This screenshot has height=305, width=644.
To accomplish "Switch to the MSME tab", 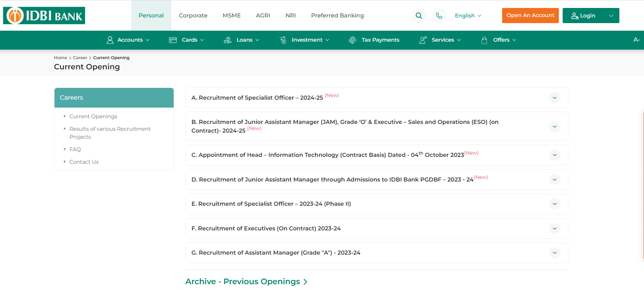I will [x=232, y=16].
